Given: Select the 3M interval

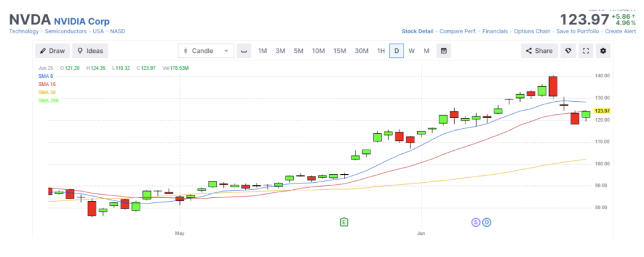Looking at the screenshot, I should coord(280,51).
